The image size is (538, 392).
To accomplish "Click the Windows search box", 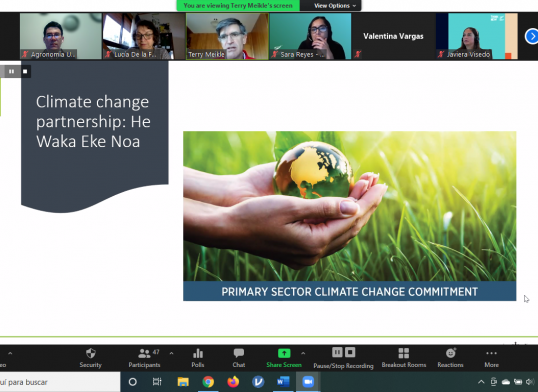I will pyautogui.click(x=60, y=382).
